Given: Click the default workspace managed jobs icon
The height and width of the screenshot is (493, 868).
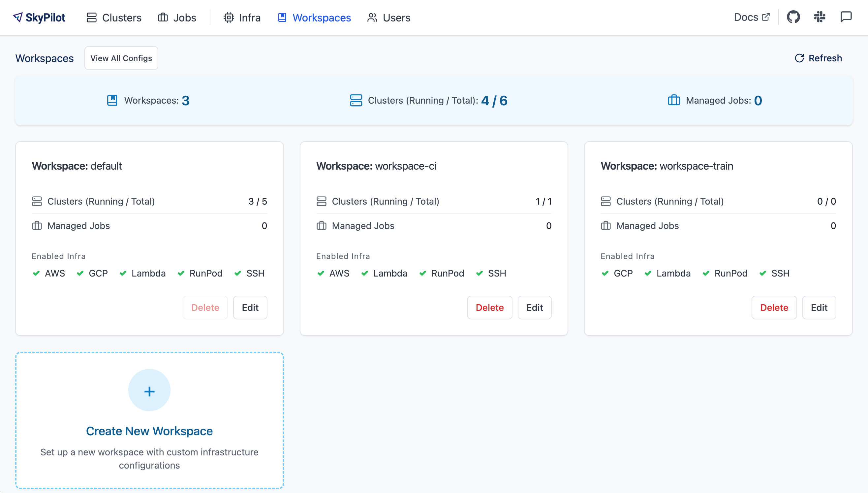Looking at the screenshot, I should click(x=37, y=226).
